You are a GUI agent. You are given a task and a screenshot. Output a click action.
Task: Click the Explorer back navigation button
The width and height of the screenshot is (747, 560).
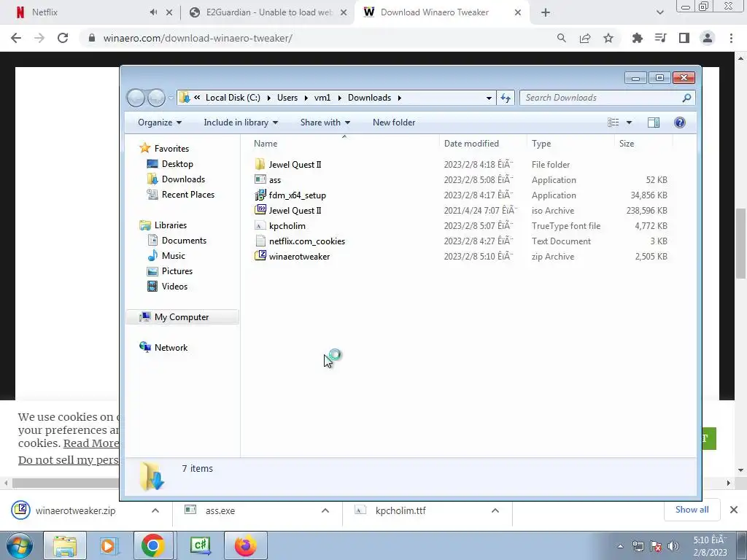click(x=136, y=98)
